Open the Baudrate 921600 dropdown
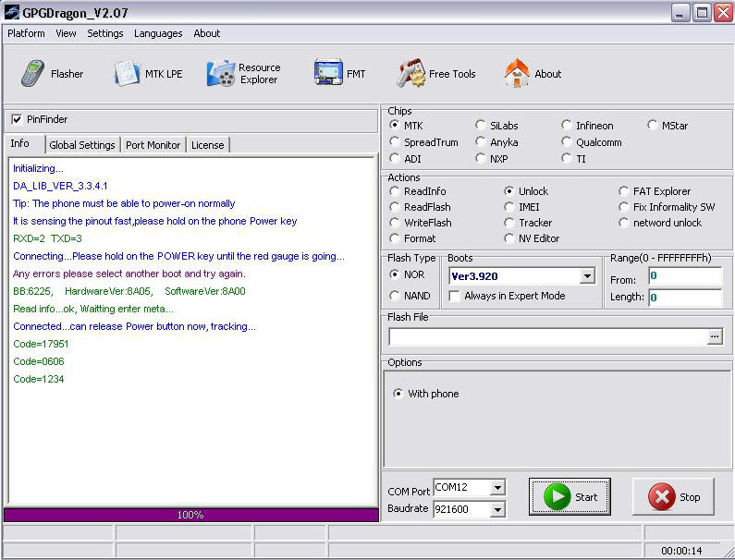This screenshot has height=560, width=735. coord(497,509)
